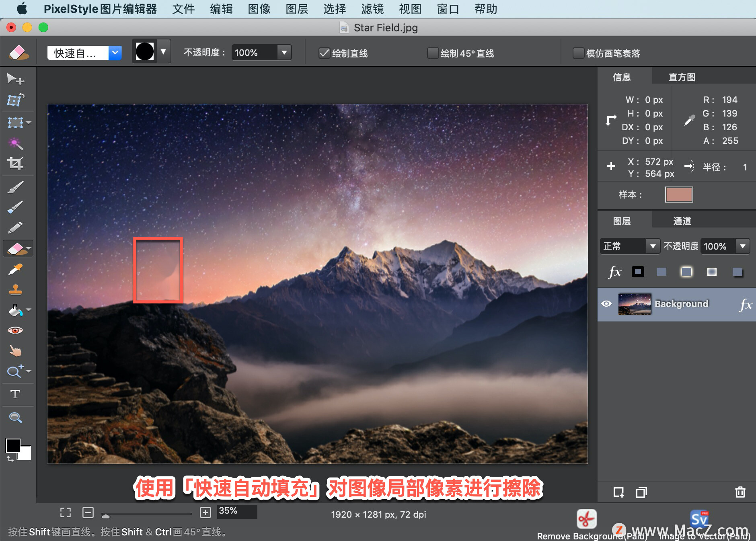756x541 pixels.
Task: Switch to the 通道 tab
Action: [682, 221]
